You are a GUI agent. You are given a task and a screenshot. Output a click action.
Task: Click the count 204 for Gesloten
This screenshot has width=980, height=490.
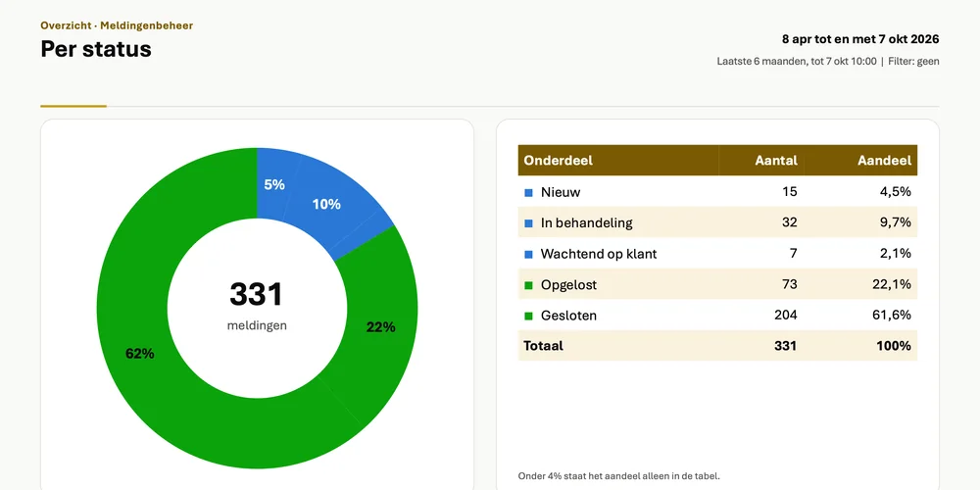click(786, 315)
